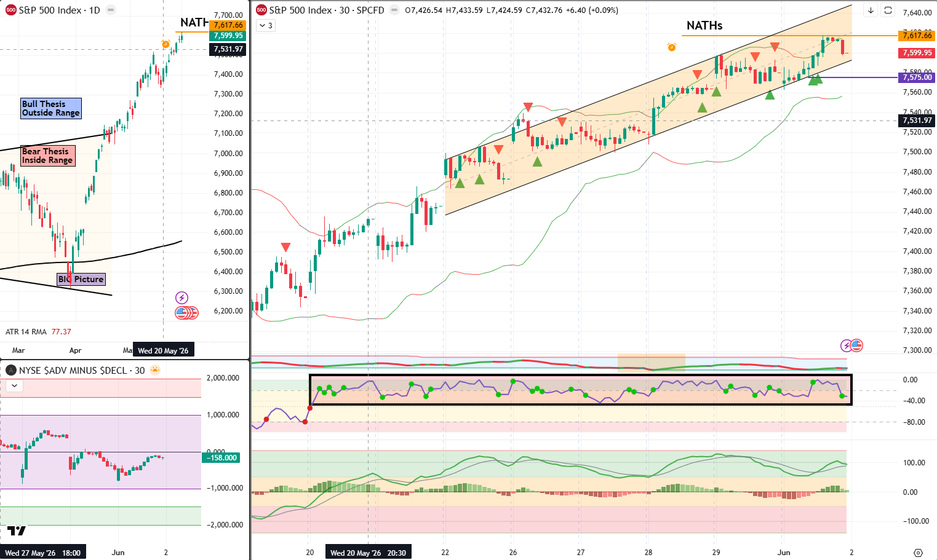Click the ATR value 77.37

point(62,332)
